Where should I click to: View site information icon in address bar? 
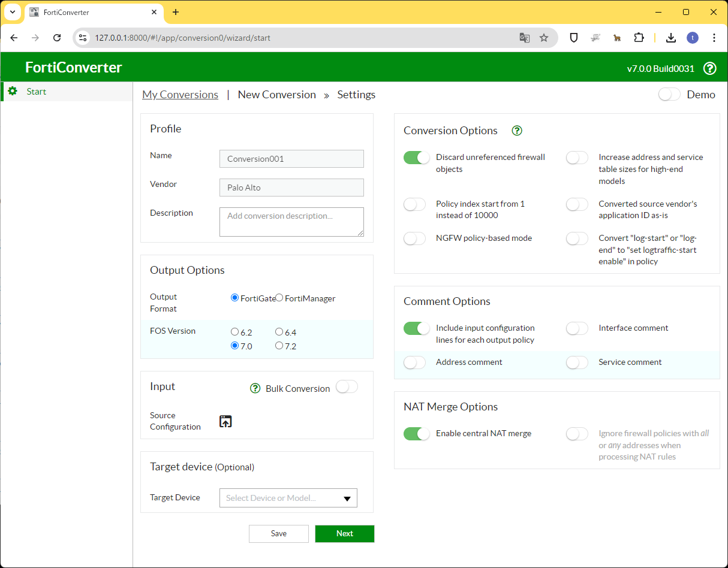pyautogui.click(x=83, y=38)
